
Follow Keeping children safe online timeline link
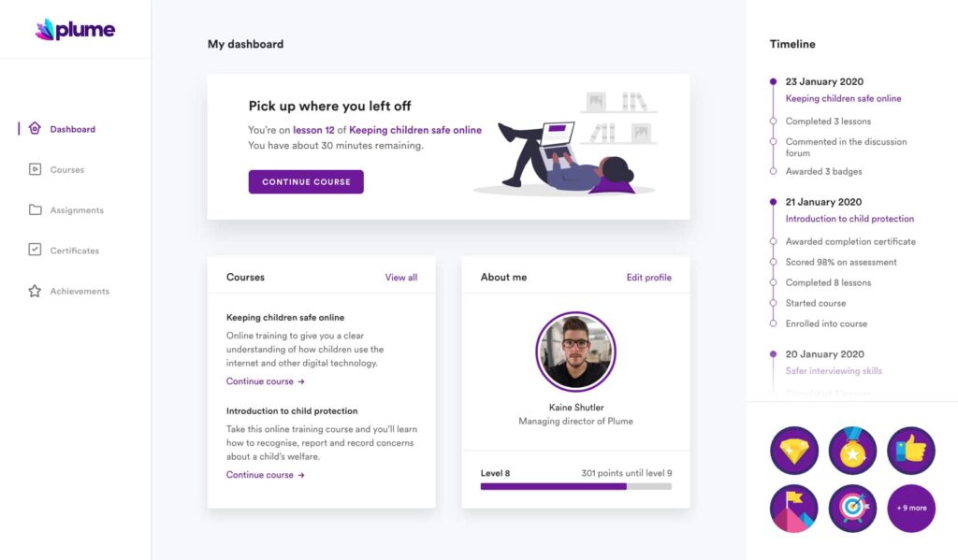click(843, 98)
